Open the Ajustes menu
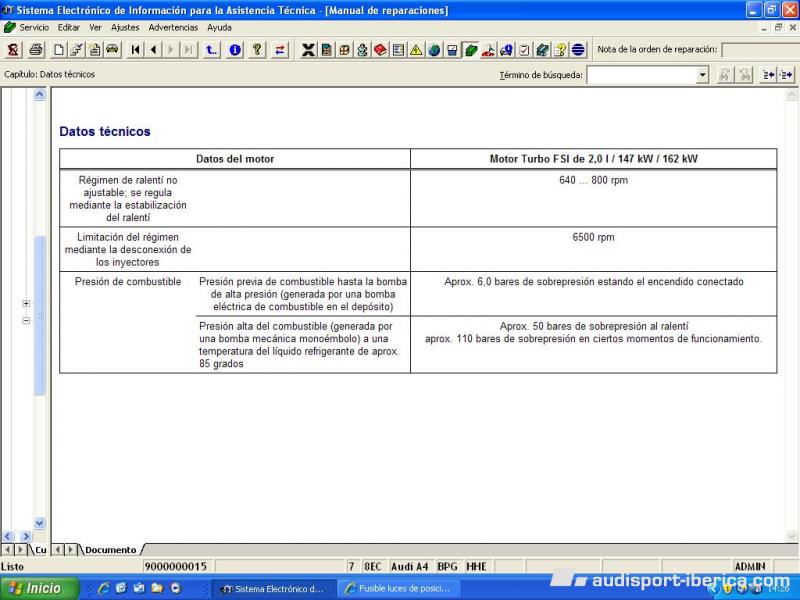This screenshot has height=600, width=800. [125, 27]
